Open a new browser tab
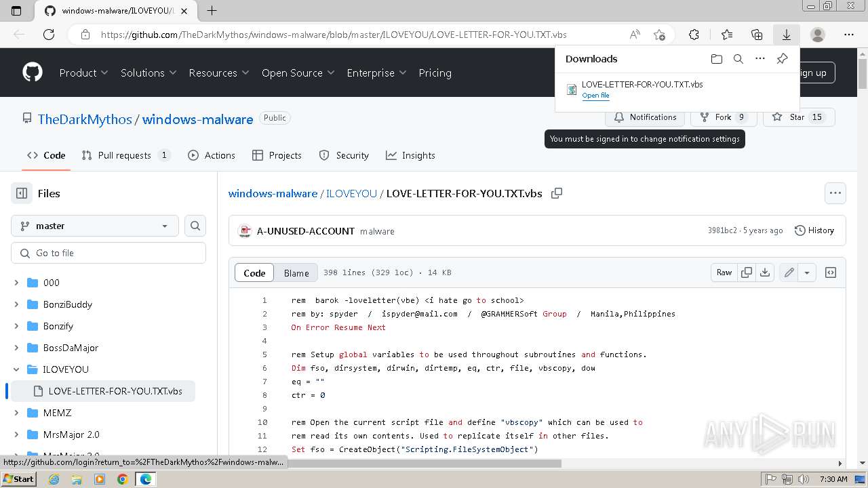868x488 pixels. click(x=212, y=10)
